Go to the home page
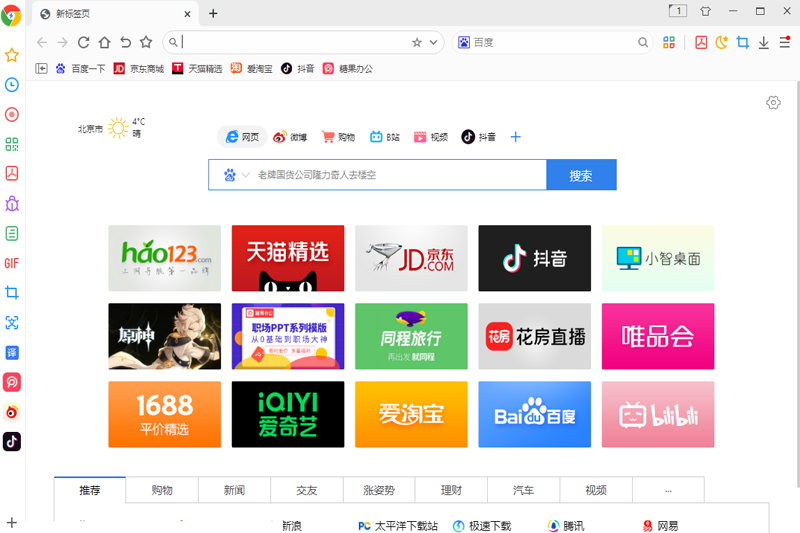Viewport: 800px width, 533px height. pos(105,42)
